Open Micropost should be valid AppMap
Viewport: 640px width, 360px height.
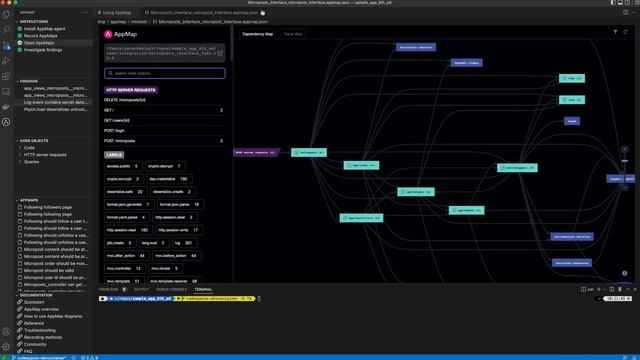point(49,270)
